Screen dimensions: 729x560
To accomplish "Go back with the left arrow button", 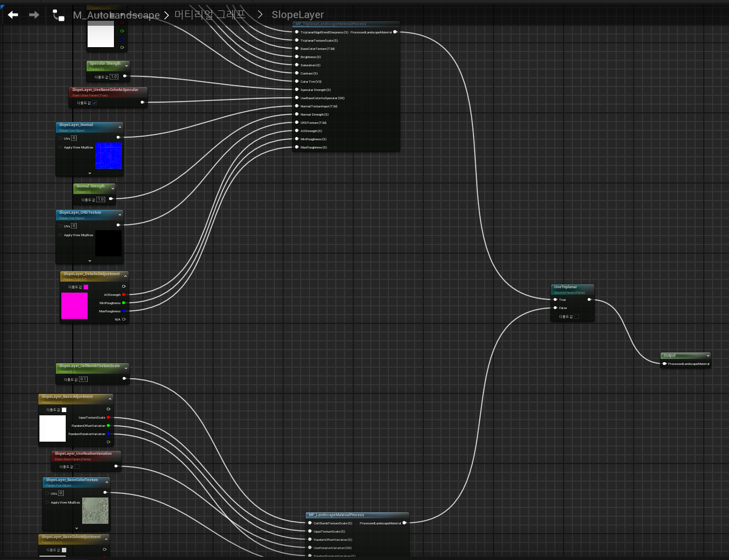I will [x=13, y=15].
